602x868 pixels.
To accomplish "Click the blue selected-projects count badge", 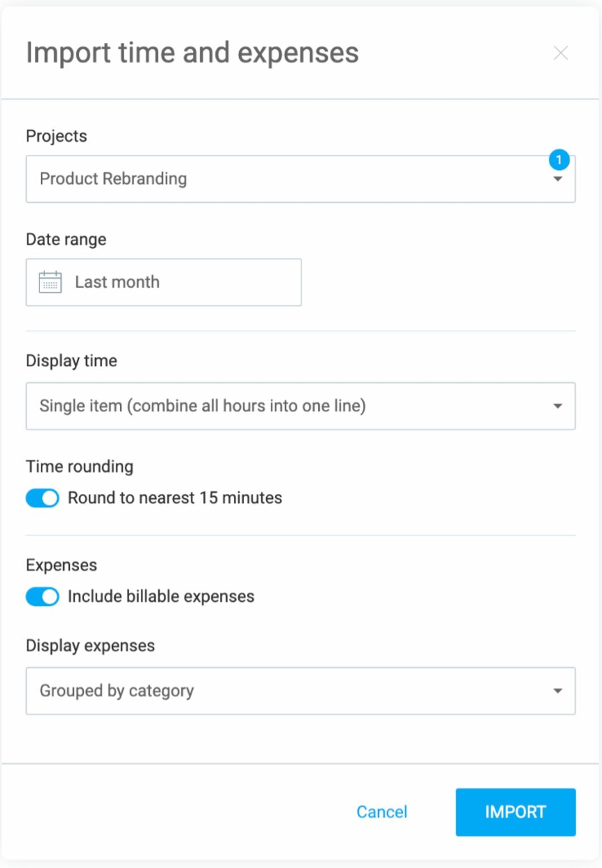I will pyautogui.click(x=559, y=160).
